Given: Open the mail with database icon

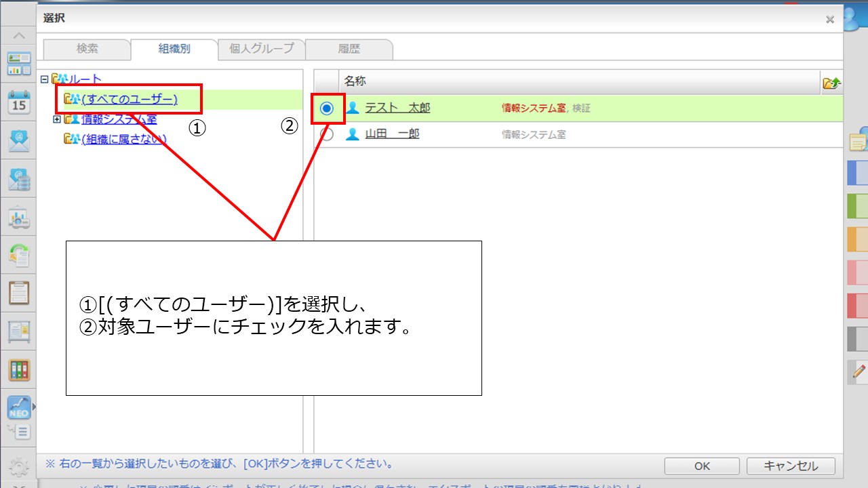Looking at the screenshot, I should pyautogui.click(x=19, y=179).
